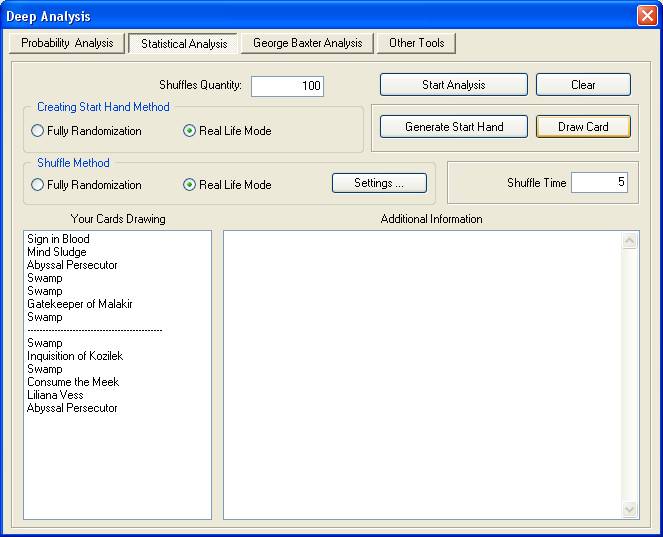The width and height of the screenshot is (663, 537).
Task: Select Real Life Mode for start hand method
Action: tap(227, 131)
